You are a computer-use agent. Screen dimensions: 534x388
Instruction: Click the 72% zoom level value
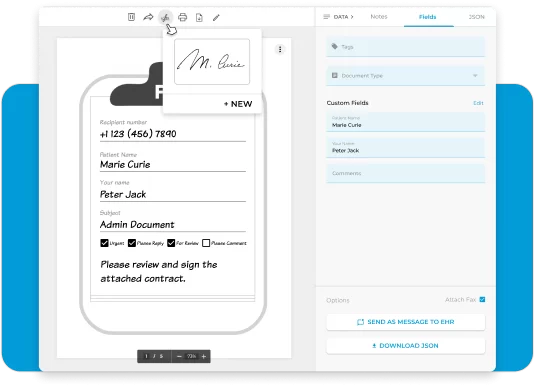tap(191, 356)
